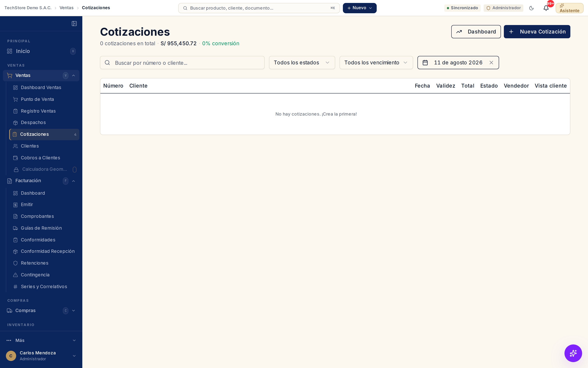Collapse the Facturación section chevron
The image size is (588, 368).
pos(74,181)
